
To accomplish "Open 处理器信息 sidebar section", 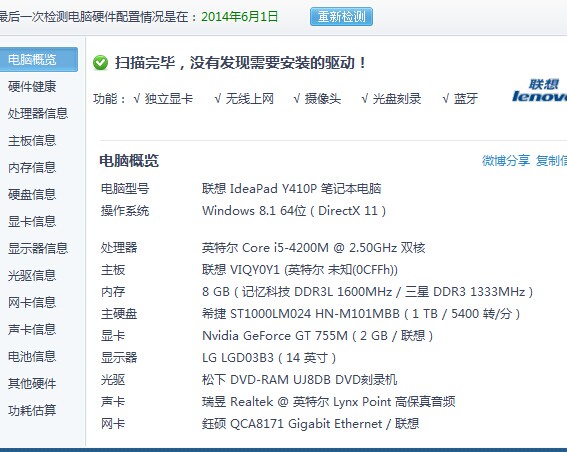I will [x=38, y=114].
